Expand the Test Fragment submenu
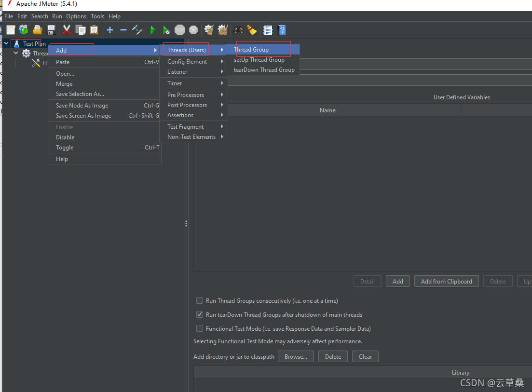 pos(194,126)
